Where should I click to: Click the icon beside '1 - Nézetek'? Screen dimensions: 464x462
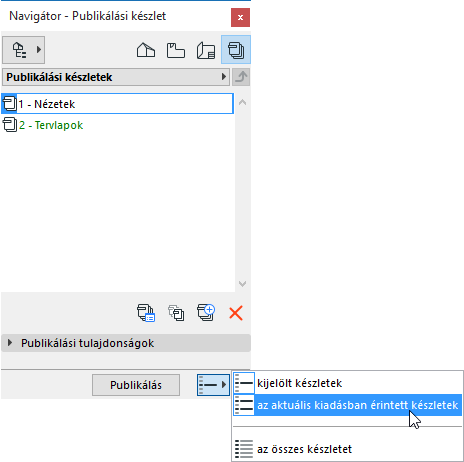(9, 104)
